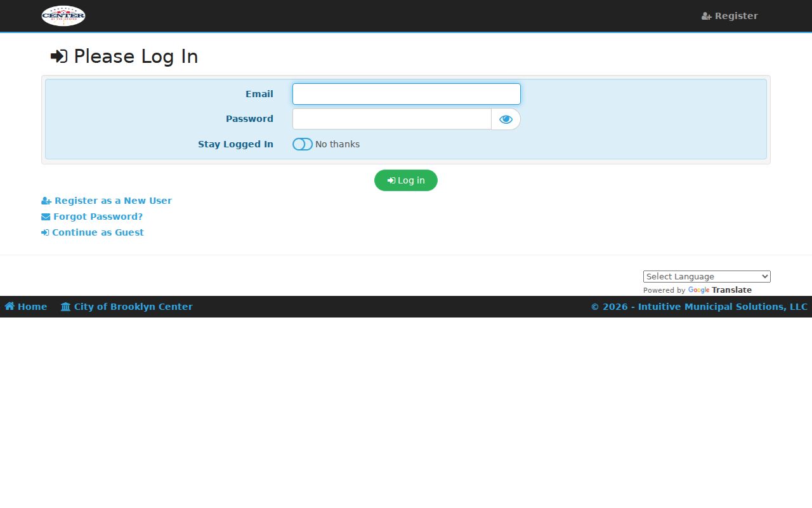The height and width of the screenshot is (508, 812).
Task: Click the Stay Logged In label
Action: (235, 144)
